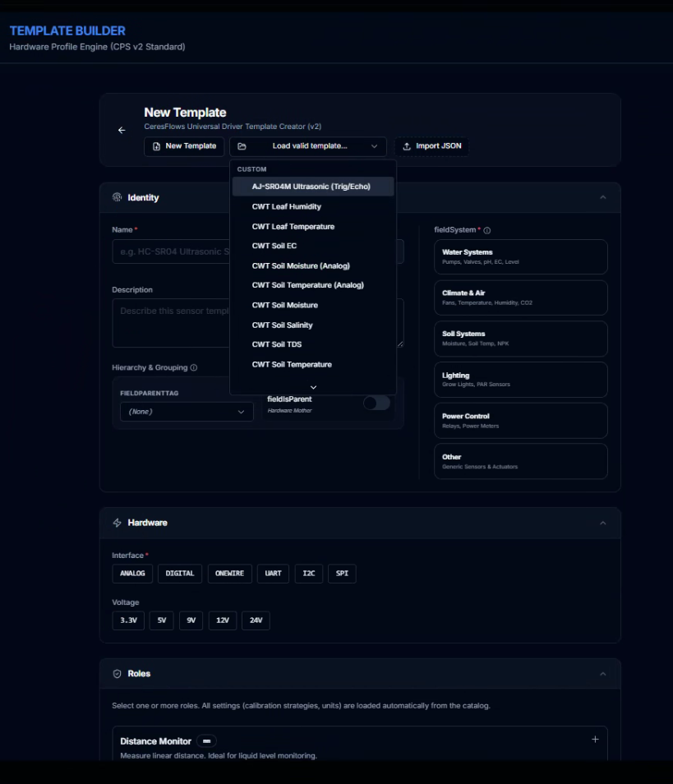The width and height of the screenshot is (673, 784).
Task: Click the Import JSON button
Action: 432,146
